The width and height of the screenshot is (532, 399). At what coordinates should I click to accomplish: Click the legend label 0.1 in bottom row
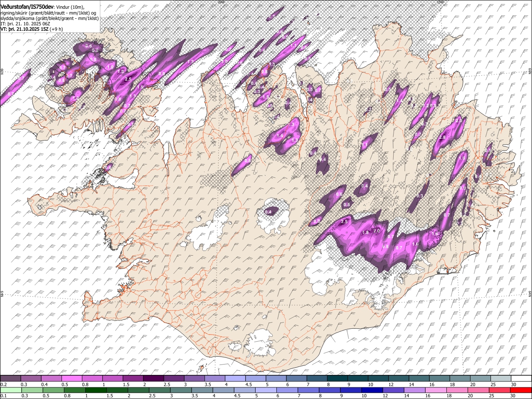pyautogui.click(x=3, y=396)
